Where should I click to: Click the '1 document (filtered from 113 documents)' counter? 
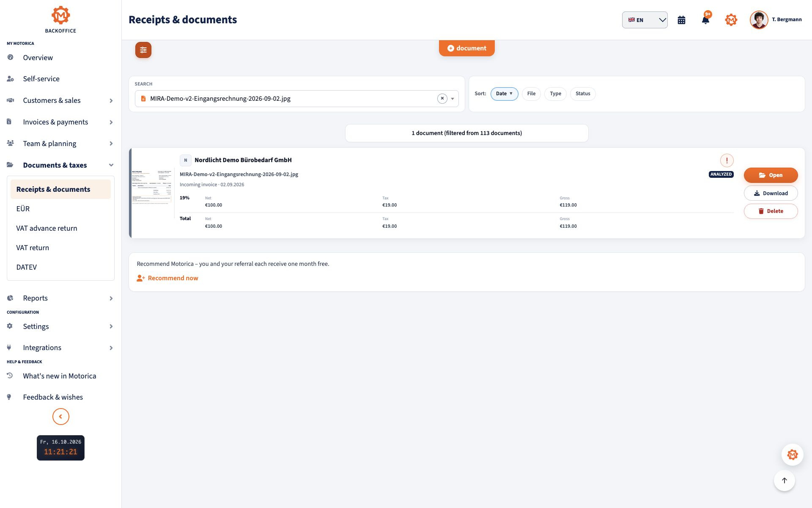pos(466,133)
